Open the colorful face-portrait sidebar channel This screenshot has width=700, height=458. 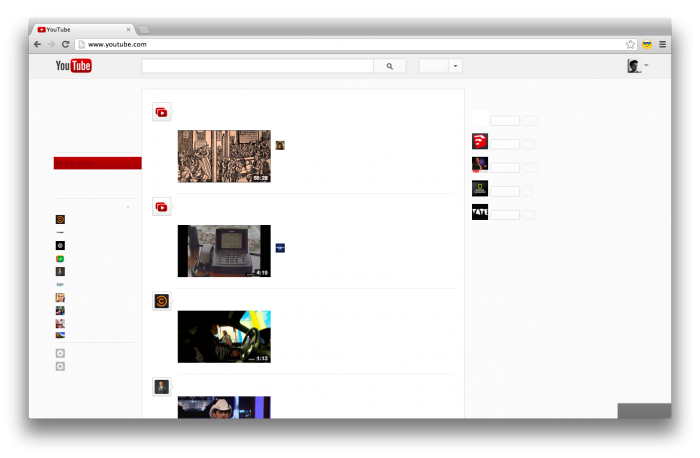click(60, 297)
